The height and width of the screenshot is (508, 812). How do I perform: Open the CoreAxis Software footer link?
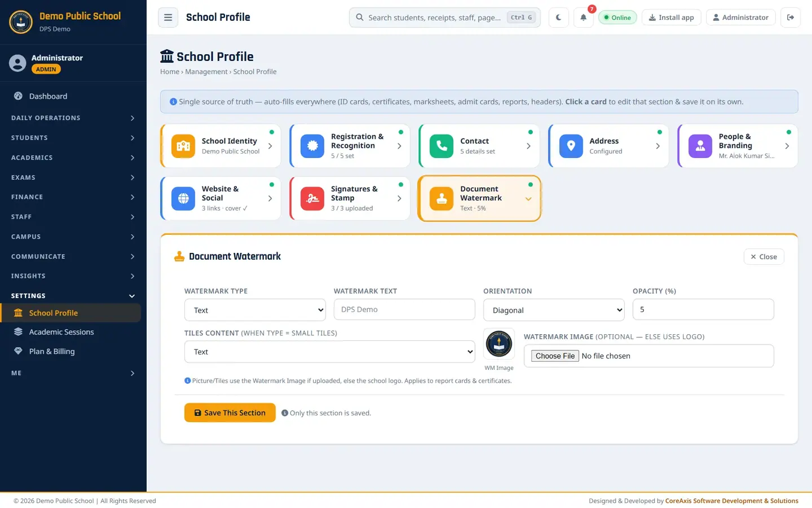[732, 501]
